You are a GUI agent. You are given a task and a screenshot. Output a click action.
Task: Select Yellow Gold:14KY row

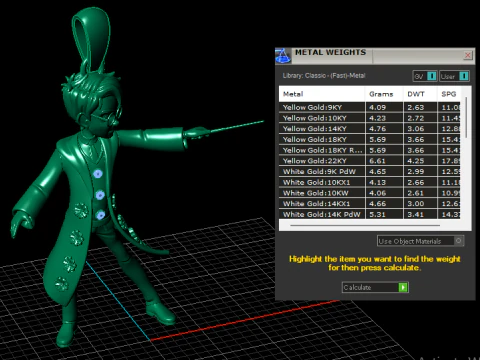click(x=370, y=129)
